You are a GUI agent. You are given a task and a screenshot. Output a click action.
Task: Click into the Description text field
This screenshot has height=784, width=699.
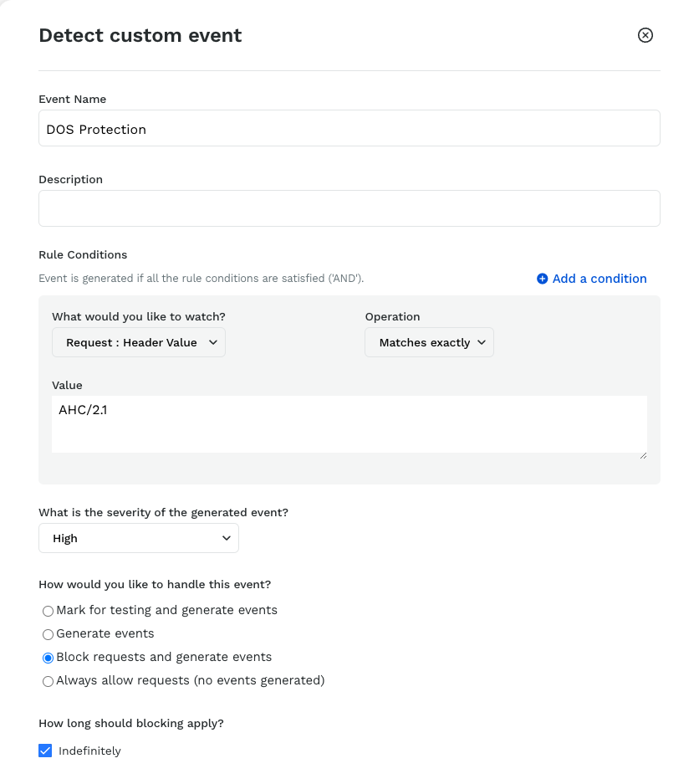pos(349,208)
